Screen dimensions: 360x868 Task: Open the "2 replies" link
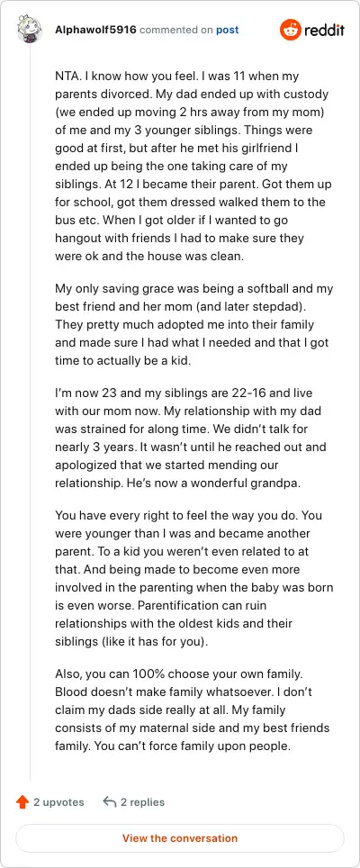pos(143,801)
